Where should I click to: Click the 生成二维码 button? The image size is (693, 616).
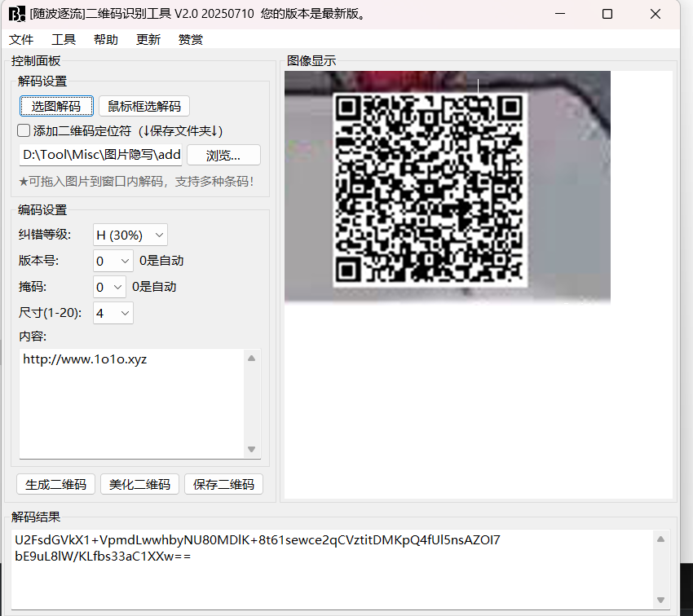56,484
